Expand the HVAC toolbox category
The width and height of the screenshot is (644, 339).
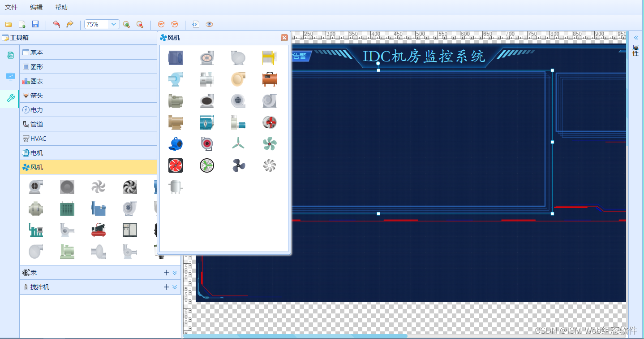(89, 139)
